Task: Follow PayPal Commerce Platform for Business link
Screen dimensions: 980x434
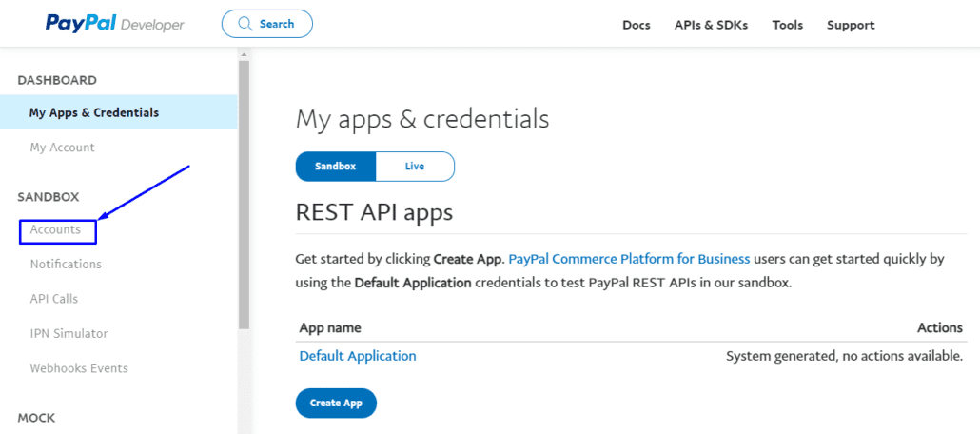Action: coord(629,259)
